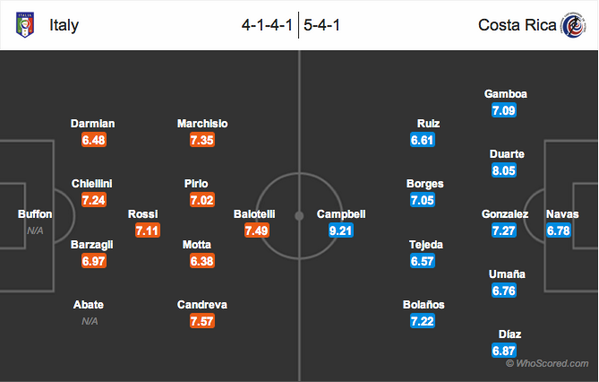
Task: Select the 5-4-1 formation label
Action: (x=322, y=25)
